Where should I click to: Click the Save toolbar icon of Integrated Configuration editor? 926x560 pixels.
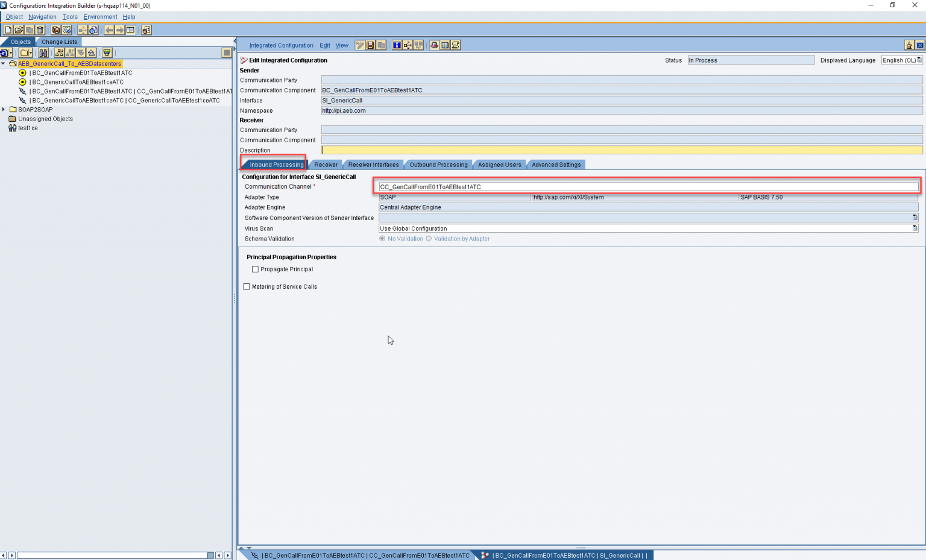[x=370, y=45]
